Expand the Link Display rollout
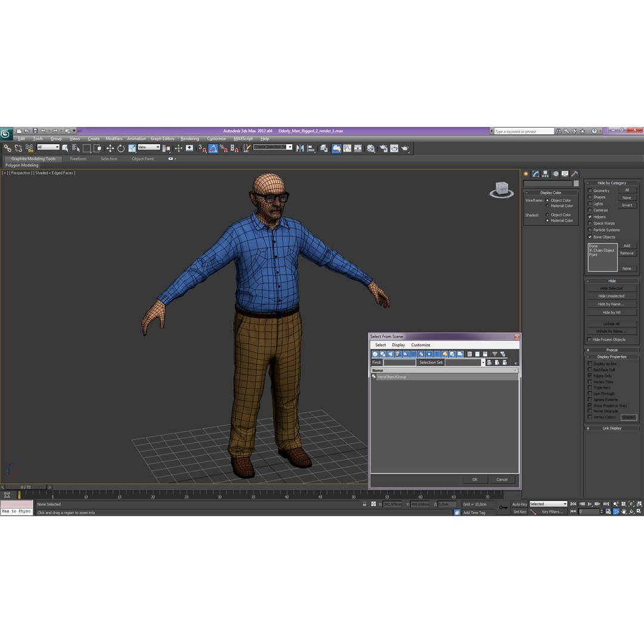The image size is (644, 644). (612, 428)
